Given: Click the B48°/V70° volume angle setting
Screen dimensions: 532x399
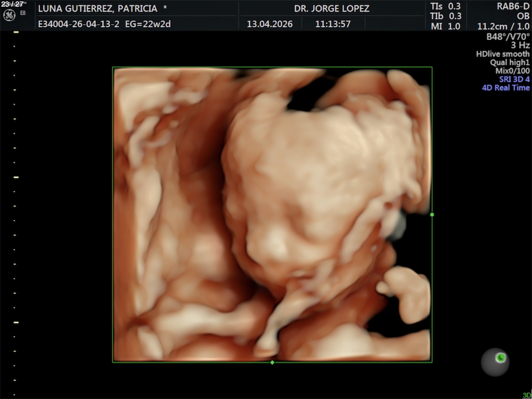Looking at the screenshot, I should 508,37.
